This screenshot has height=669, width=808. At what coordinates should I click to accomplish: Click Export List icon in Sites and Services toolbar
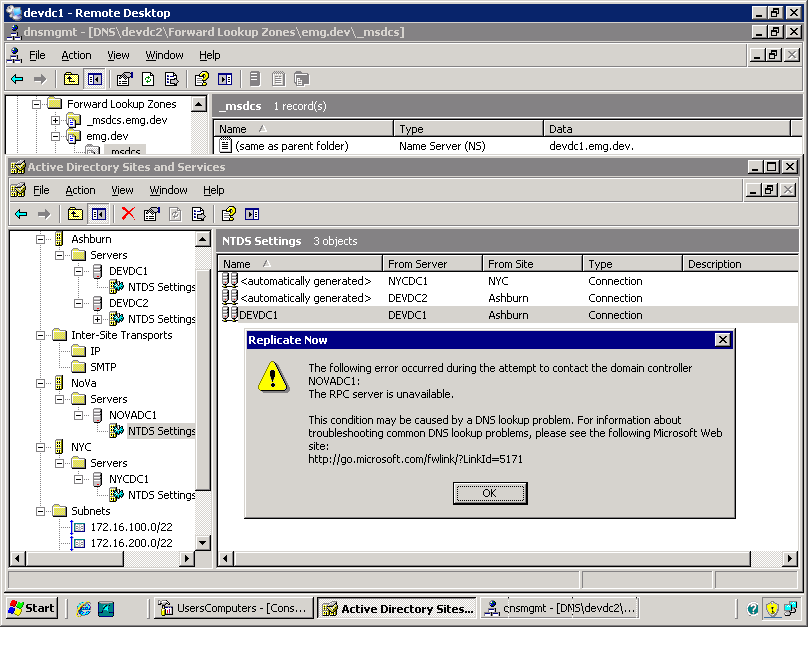[x=198, y=213]
